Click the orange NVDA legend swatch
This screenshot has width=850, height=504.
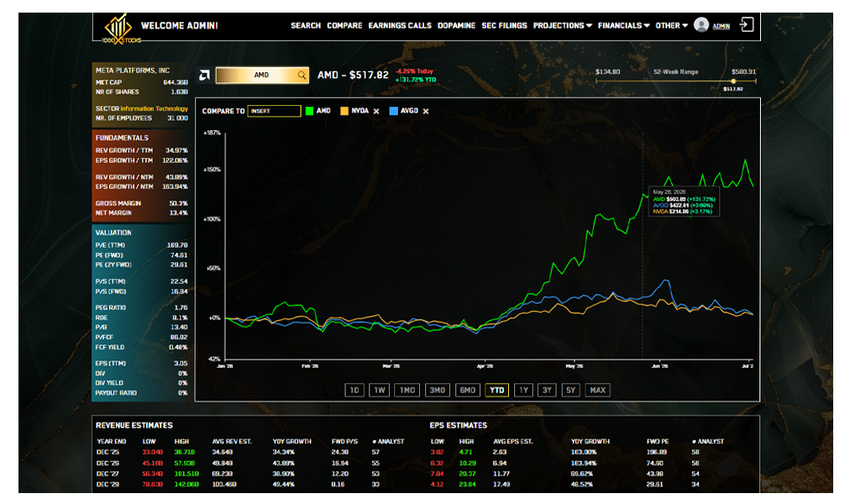pyautogui.click(x=344, y=111)
